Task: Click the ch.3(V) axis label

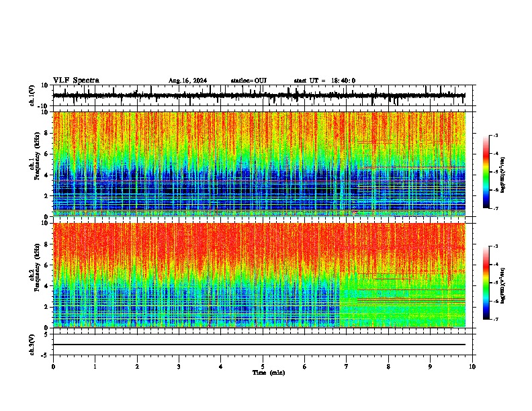Action: pos(32,345)
